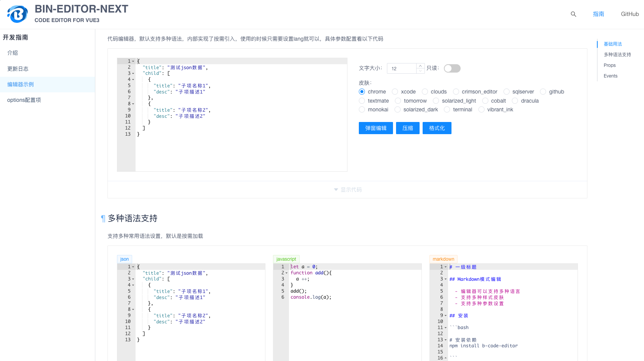644x361 pixels.
Task: Open the 指南 navigation tab
Action: pyautogui.click(x=598, y=14)
